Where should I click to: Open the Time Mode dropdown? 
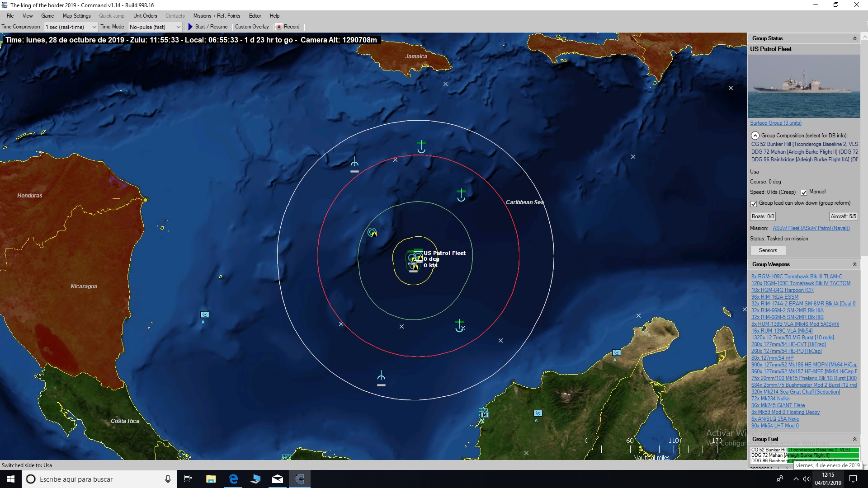point(179,27)
